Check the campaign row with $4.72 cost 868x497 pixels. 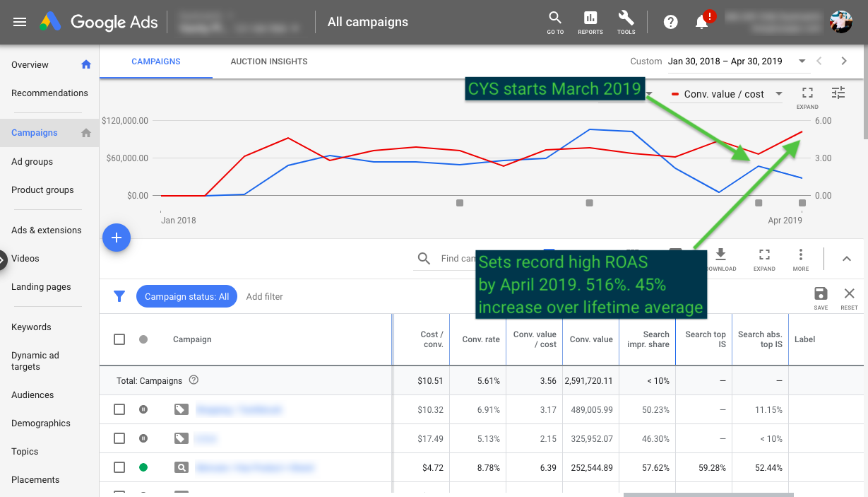[x=119, y=467]
